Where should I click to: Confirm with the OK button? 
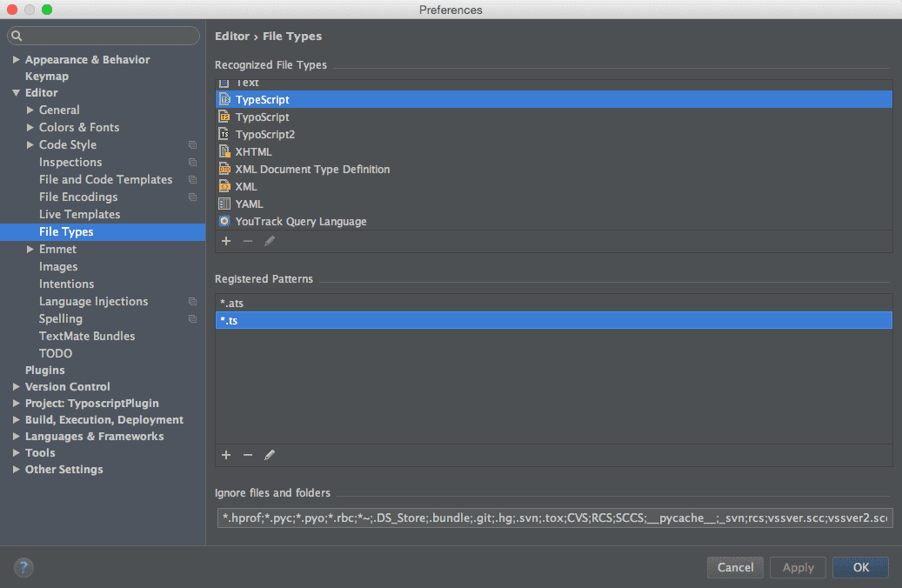860,567
